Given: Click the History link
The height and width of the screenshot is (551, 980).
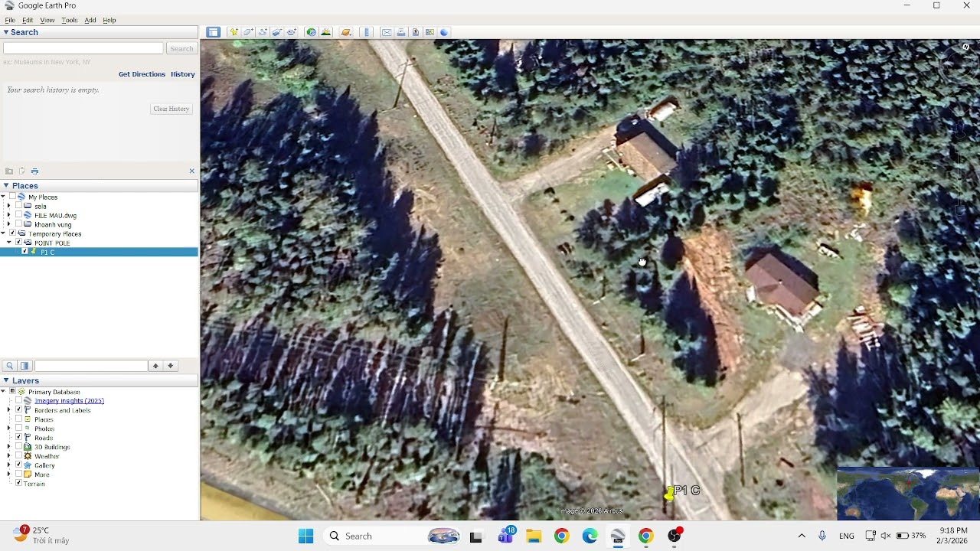Looking at the screenshot, I should (183, 74).
